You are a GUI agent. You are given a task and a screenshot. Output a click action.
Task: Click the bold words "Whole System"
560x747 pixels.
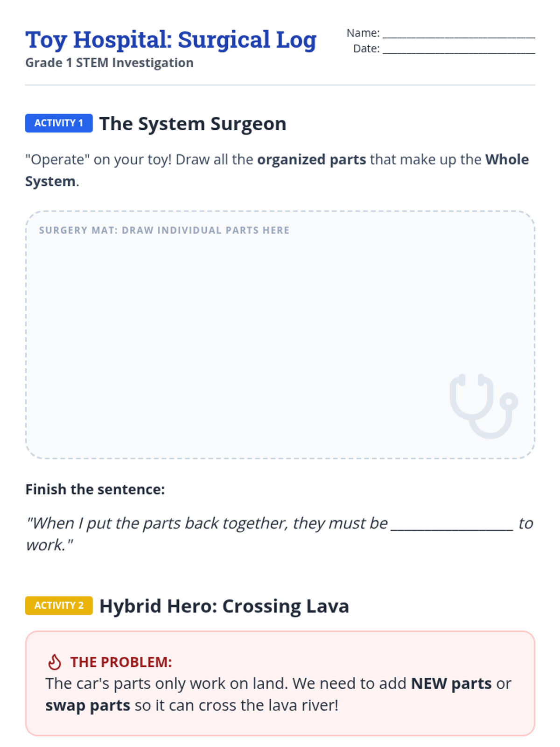click(507, 160)
